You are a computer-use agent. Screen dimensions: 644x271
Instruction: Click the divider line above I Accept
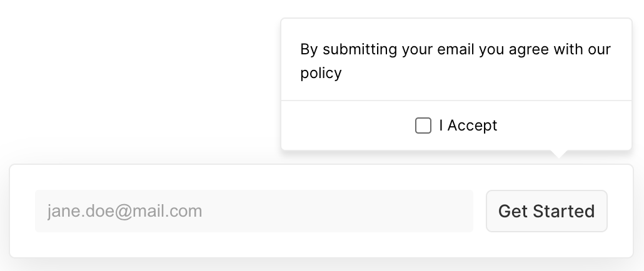coord(456,101)
